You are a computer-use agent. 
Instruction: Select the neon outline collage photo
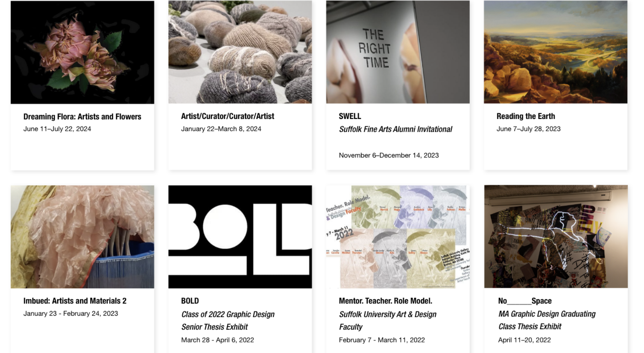pos(556,236)
